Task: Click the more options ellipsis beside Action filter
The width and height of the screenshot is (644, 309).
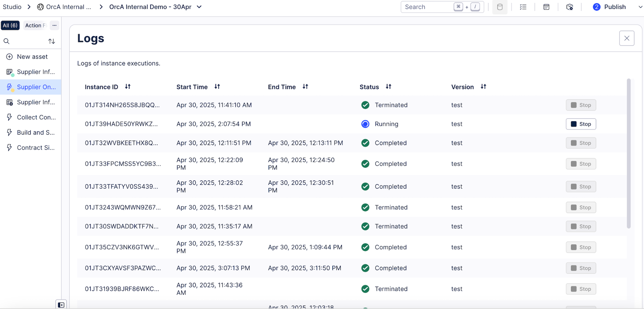Action: (x=54, y=25)
